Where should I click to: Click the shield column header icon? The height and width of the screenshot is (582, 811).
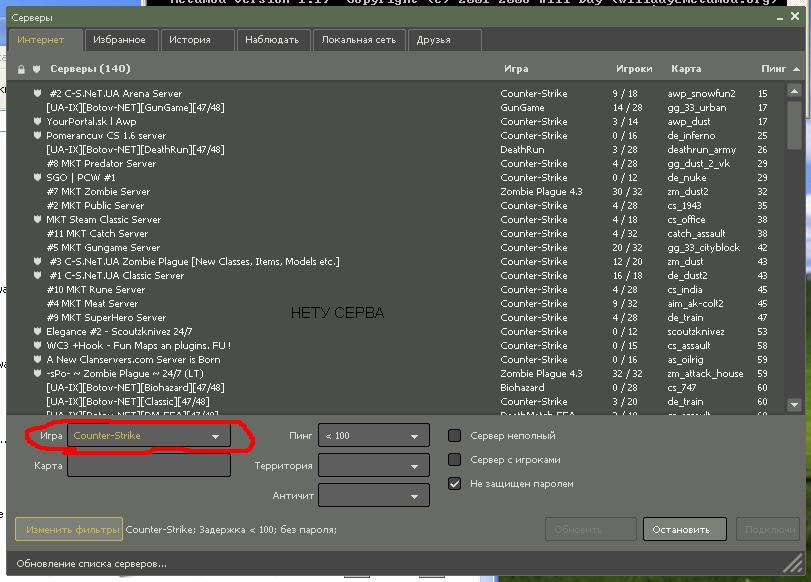(x=37, y=69)
